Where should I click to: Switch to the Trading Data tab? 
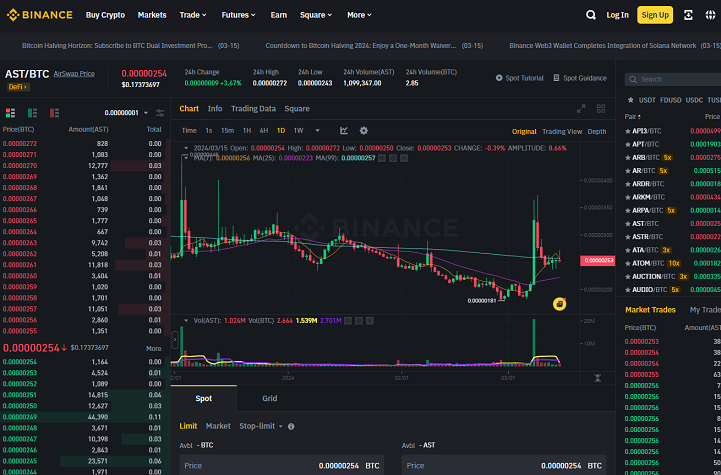pyautogui.click(x=253, y=109)
